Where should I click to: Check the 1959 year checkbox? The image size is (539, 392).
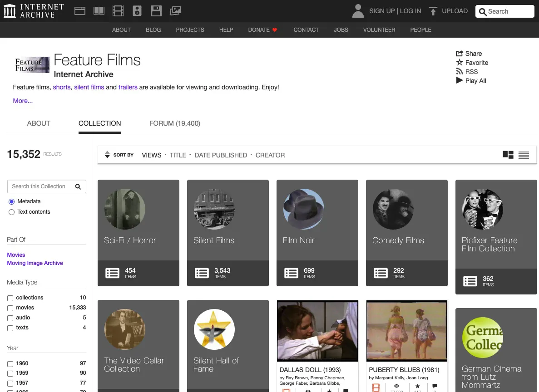[10, 373]
